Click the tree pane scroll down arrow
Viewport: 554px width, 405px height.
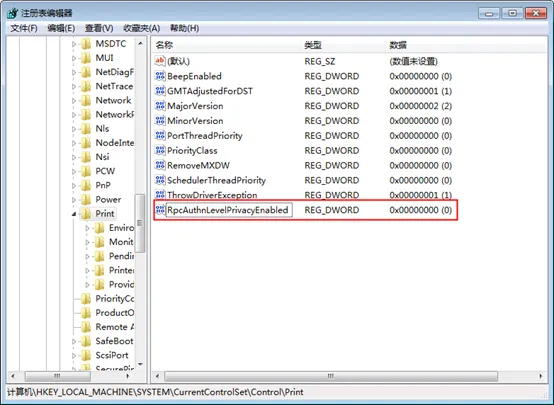(140, 364)
